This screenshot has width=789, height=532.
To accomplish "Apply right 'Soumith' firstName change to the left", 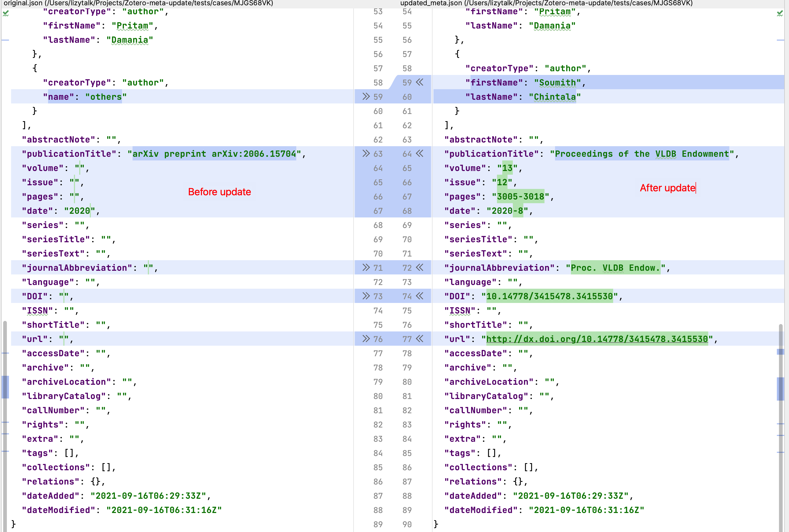I will 420,82.
